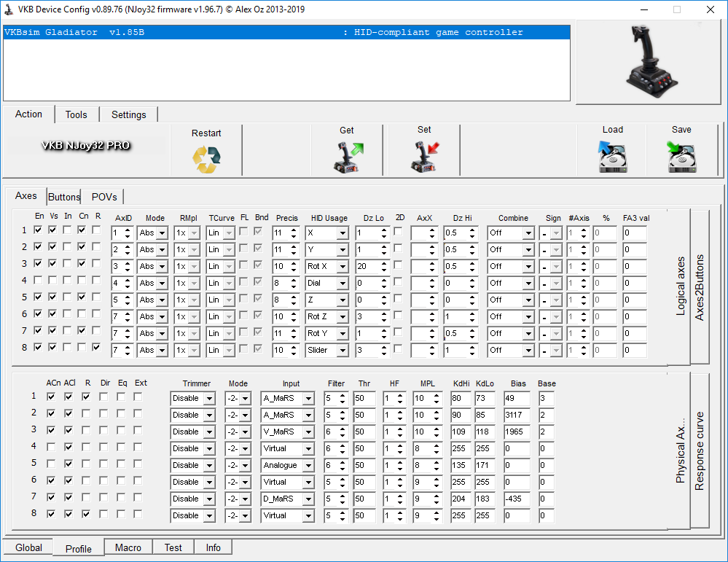Open HID Usage dropdown showing Slider

[x=343, y=350]
